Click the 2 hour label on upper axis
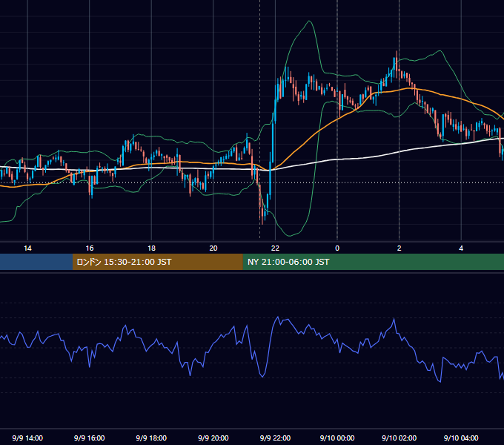 pyautogui.click(x=399, y=248)
